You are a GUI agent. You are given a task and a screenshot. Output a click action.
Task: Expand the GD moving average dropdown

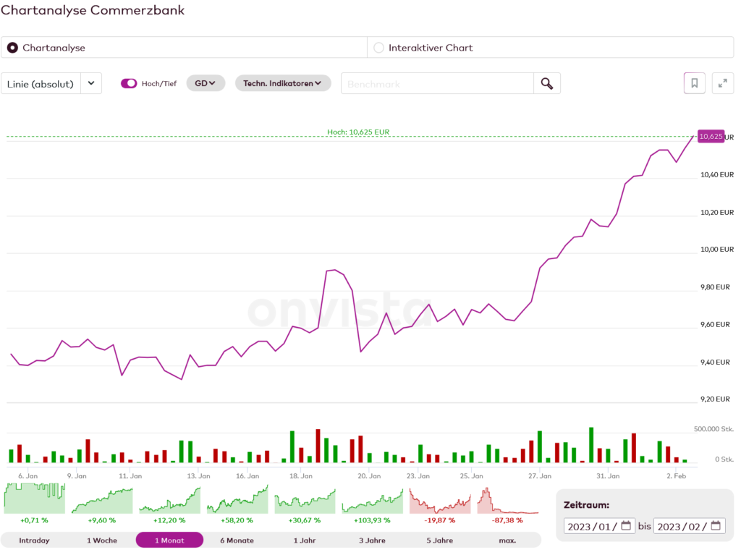click(x=206, y=83)
